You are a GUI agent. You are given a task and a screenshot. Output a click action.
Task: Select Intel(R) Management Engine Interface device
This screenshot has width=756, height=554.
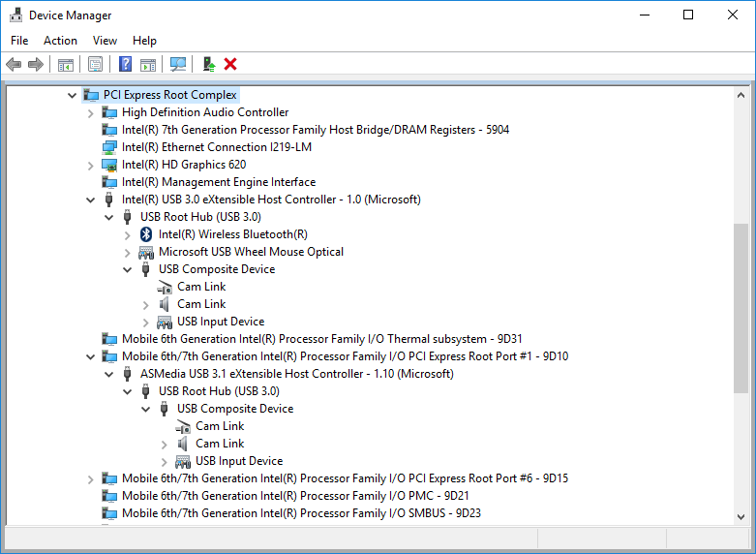coord(218,182)
